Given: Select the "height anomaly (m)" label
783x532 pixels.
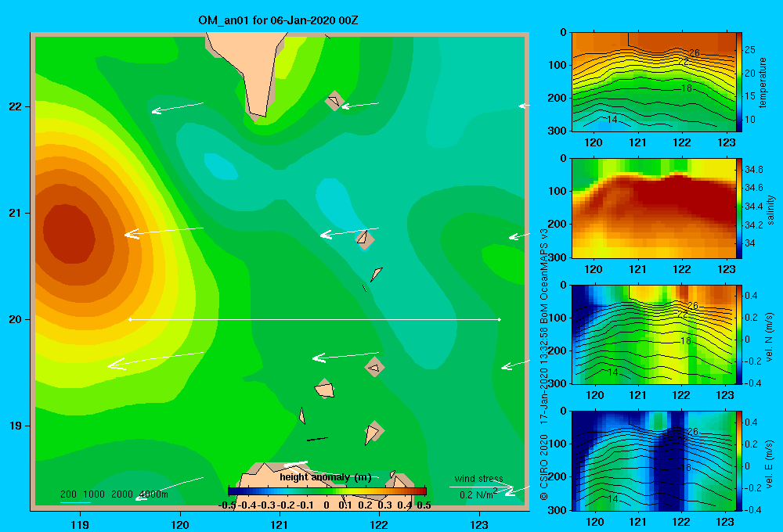Looking at the screenshot, I should pyautogui.click(x=326, y=477).
